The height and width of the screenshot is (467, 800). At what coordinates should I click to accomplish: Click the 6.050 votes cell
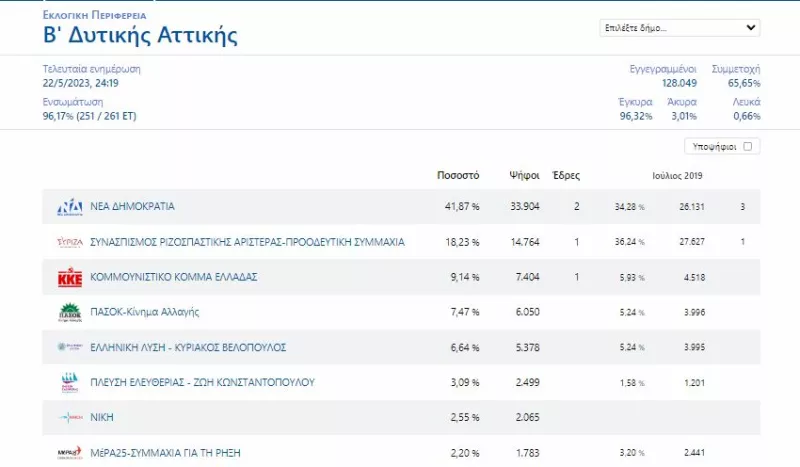pos(528,312)
